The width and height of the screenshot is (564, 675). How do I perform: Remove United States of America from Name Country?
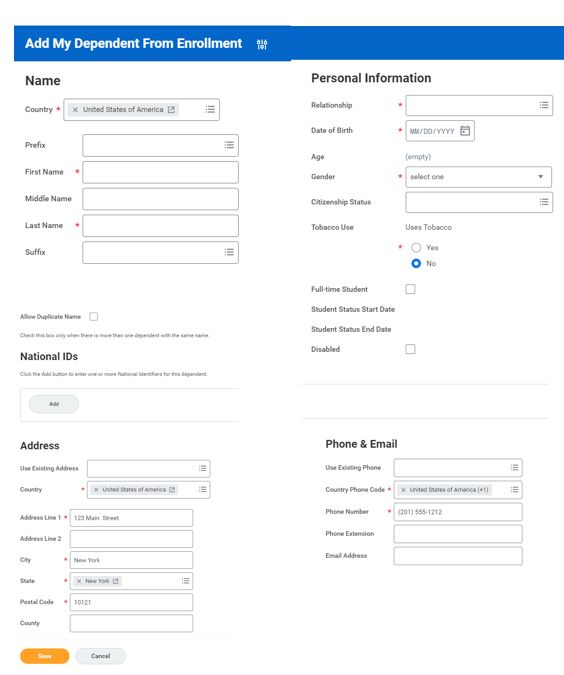[x=75, y=110]
